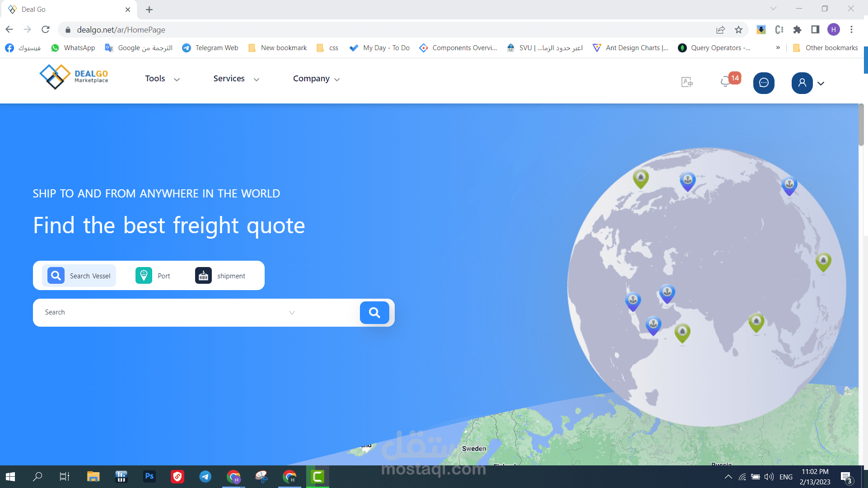The width and height of the screenshot is (868, 488).
Task: Reload the page
Action: click(46, 30)
